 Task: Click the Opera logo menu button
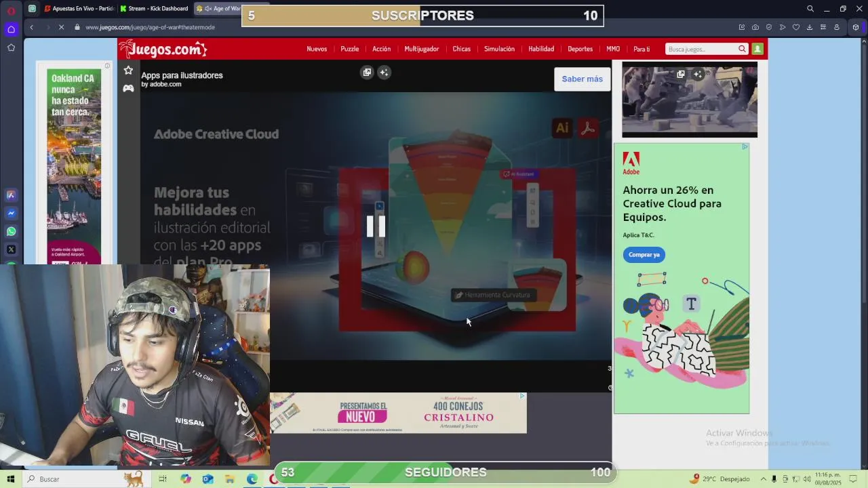point(11,10)
